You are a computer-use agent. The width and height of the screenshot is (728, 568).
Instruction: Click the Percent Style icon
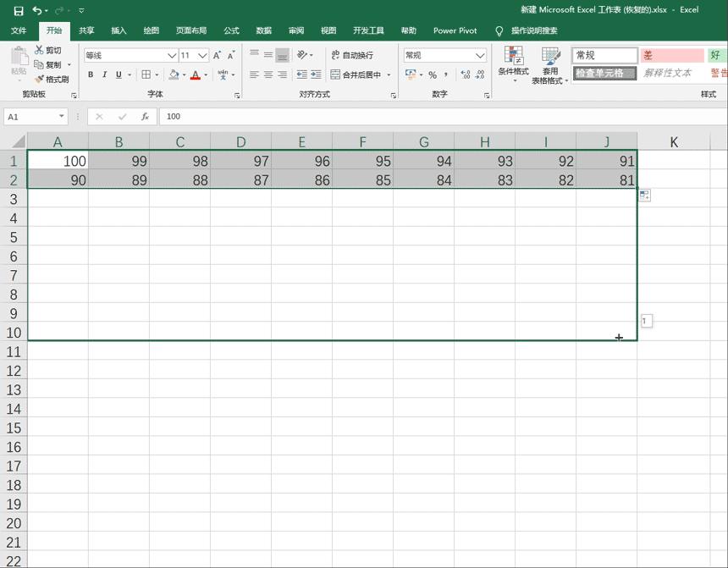coord(432,74)
